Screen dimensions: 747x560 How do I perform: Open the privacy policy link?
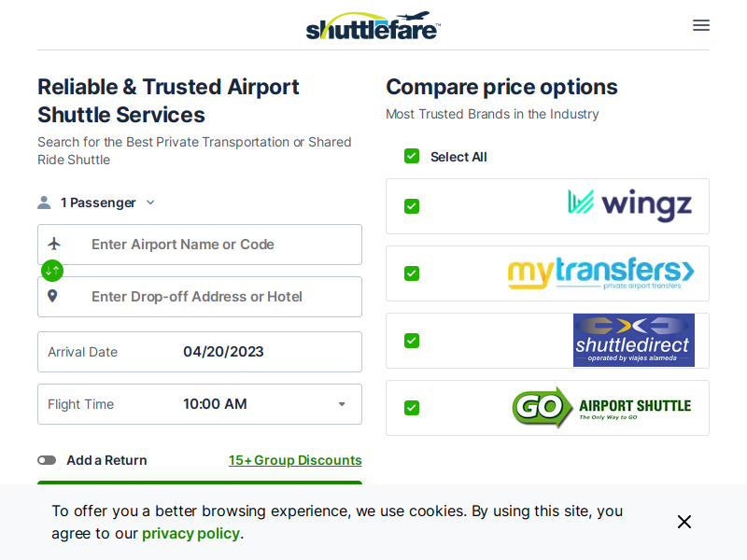190,533
